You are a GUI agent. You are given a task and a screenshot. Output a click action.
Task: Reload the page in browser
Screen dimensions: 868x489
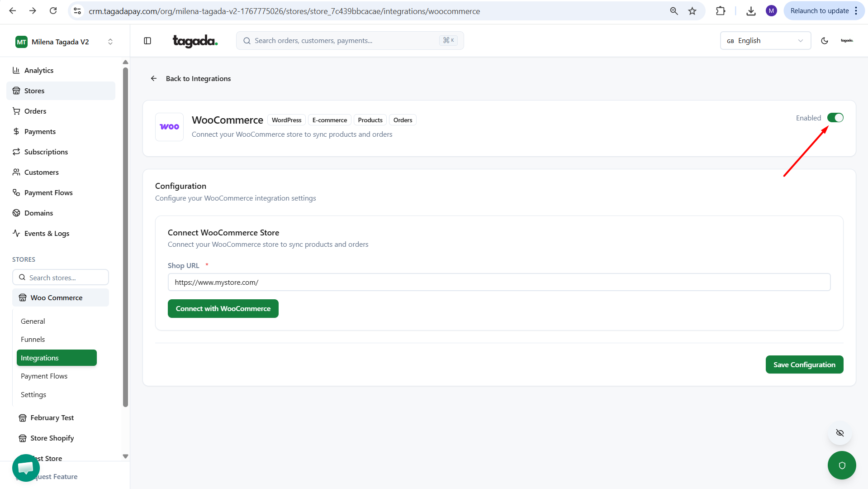point(53,11)
